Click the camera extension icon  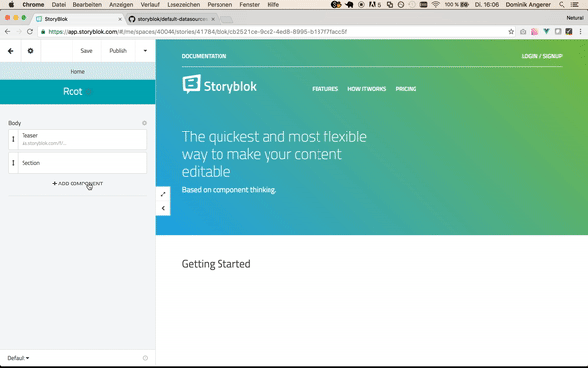(x=523, y=32)
